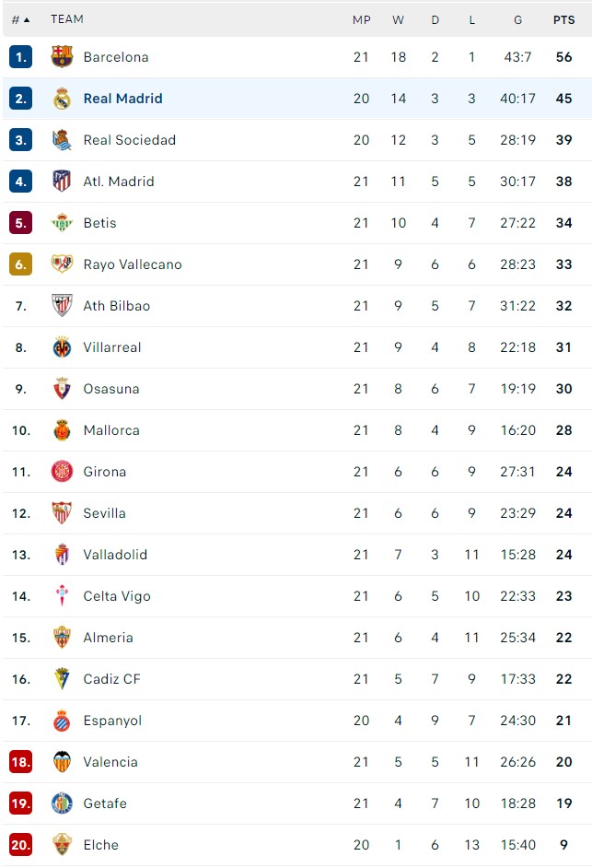Viewport: 592px width, 868px height.
Task: Click the TEAM column header
Action: tap(66, 19)
